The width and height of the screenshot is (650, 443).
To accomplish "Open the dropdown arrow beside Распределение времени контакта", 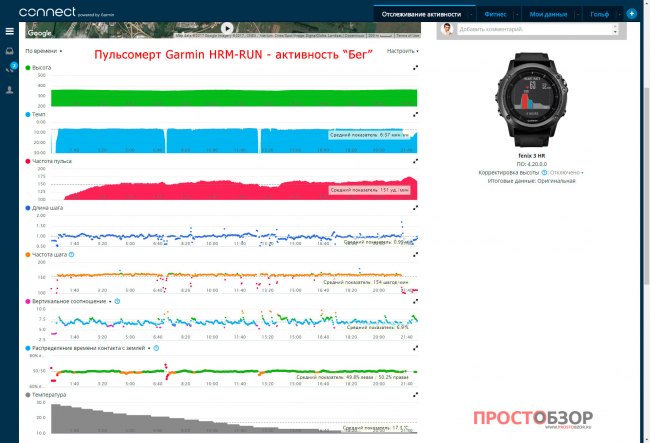I will [x=149, y=349].
